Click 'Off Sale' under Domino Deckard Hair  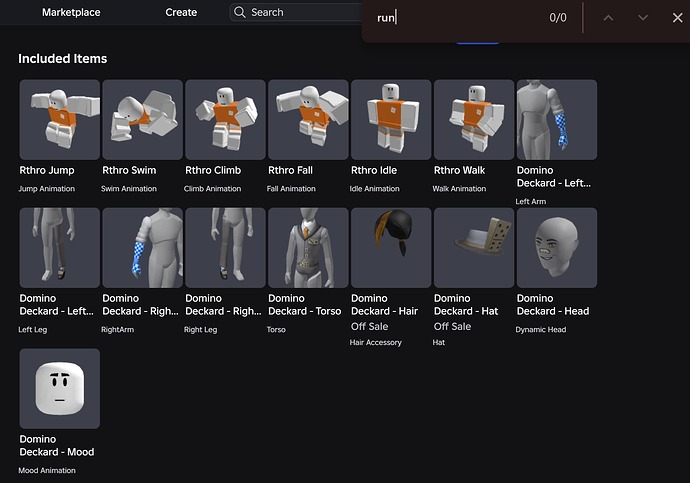pos(370,326)
